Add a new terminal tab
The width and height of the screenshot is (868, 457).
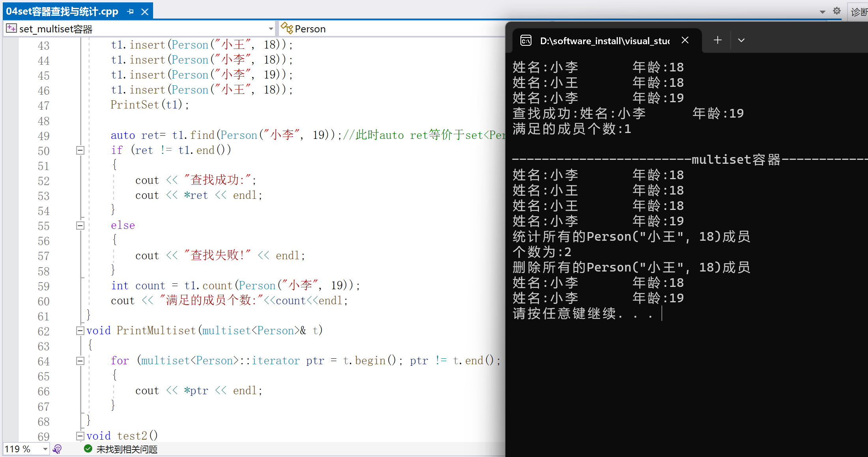click(x=718, y=40)
